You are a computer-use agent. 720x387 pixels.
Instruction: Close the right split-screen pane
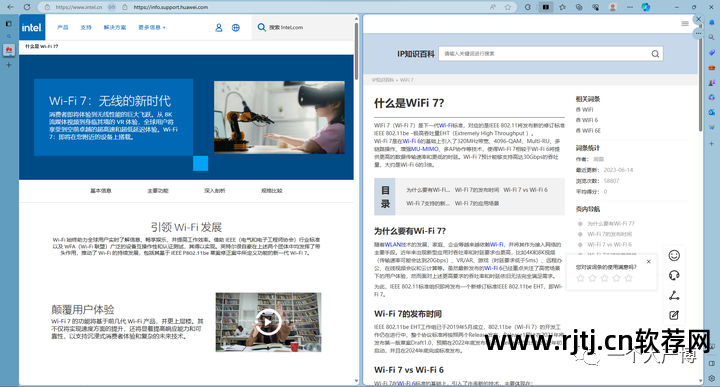(x=698, y=19)
